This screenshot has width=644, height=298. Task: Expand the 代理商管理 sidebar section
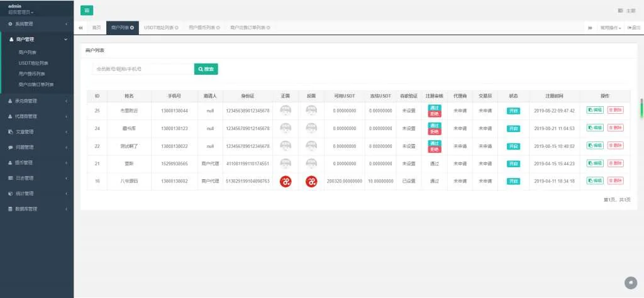click(36, 116)
